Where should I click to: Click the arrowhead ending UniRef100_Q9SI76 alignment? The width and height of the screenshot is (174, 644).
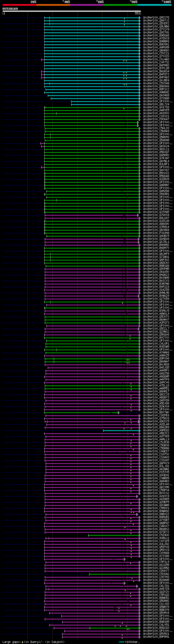(x=140, y=17)
